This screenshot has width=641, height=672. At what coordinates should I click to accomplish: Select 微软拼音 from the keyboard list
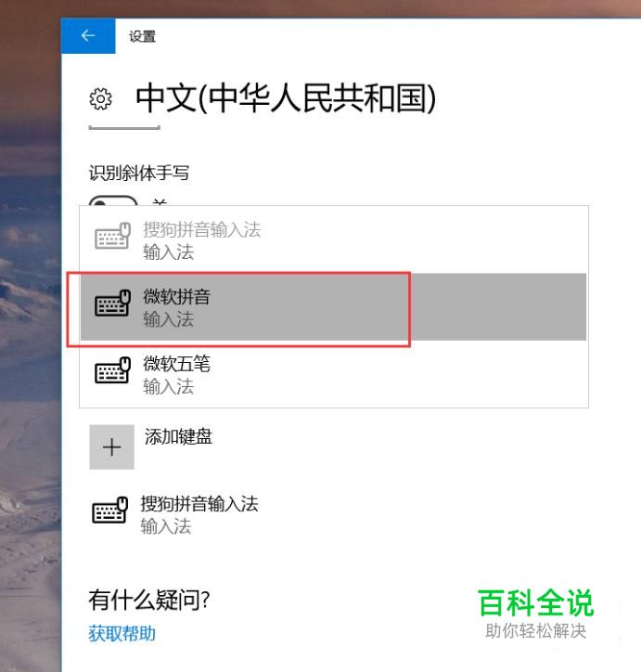pyautogui.click(x=333, y=307)
